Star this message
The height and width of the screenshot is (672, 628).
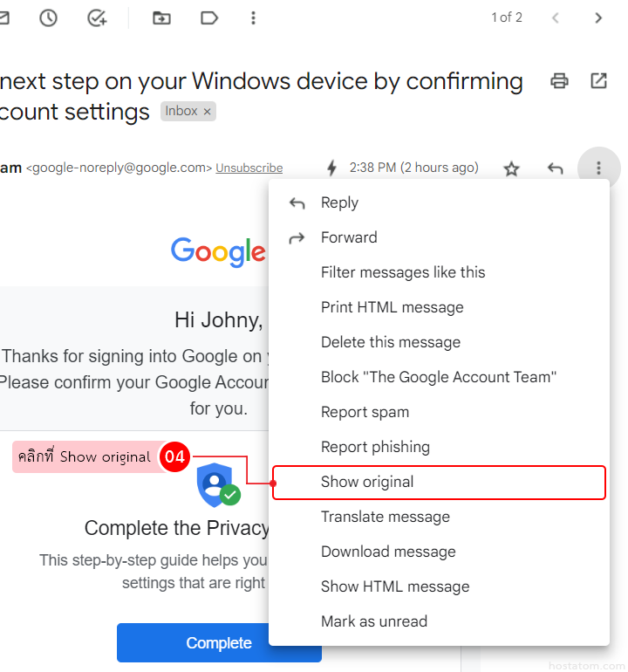[x=512, y=168]
